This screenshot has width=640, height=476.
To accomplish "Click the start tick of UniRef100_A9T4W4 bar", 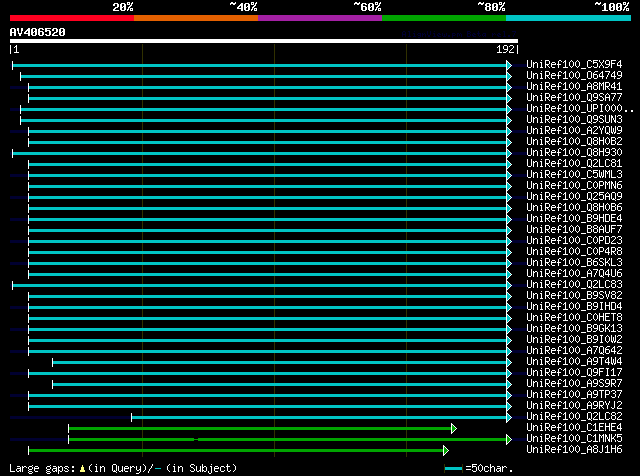I will tap(53, 362).
